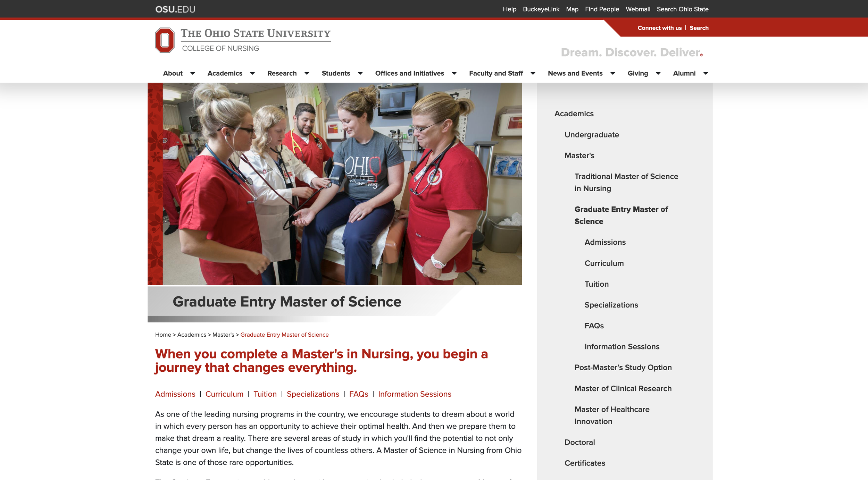Open Master of Clinical Research sidebar item
This screenshot has width=868, height=480.
click(x=623, y=388)
